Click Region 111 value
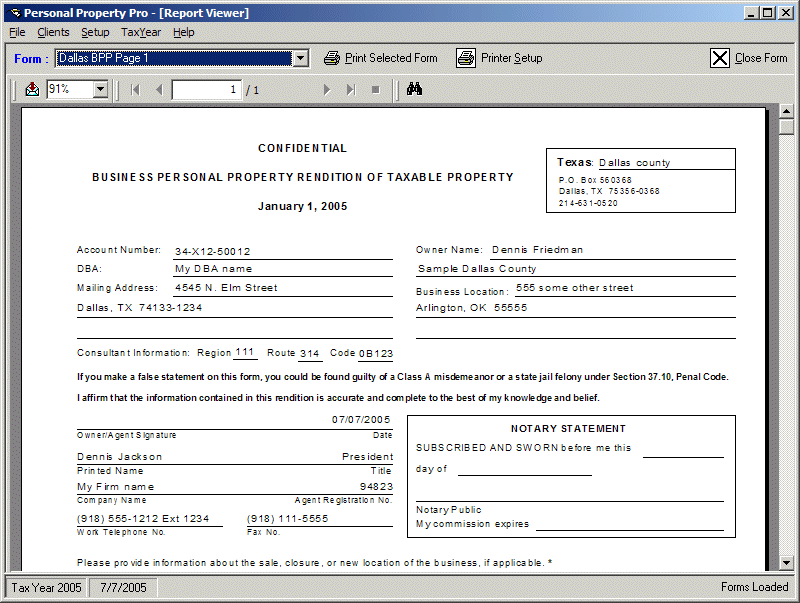 click(244, 352)
